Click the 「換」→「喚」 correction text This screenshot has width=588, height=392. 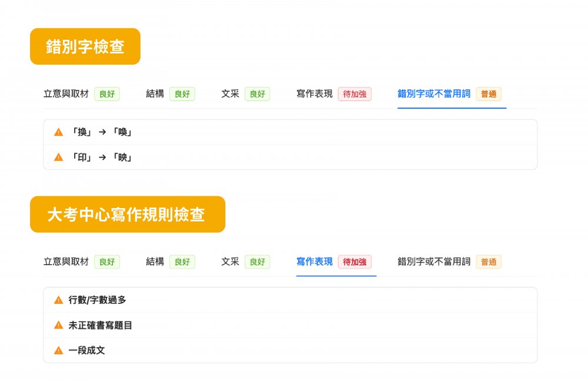point(101,132)
